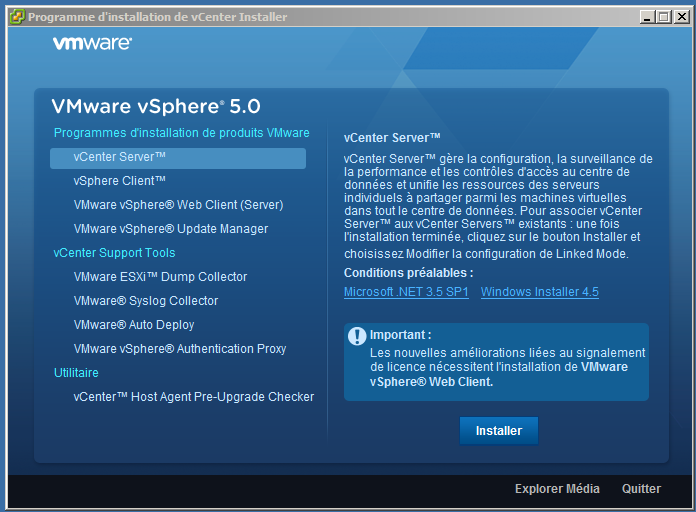Pick VMware vSphere® Authentication Proxy
The height and width of the screenshot is (512, 696).
[x=180, y=349]
